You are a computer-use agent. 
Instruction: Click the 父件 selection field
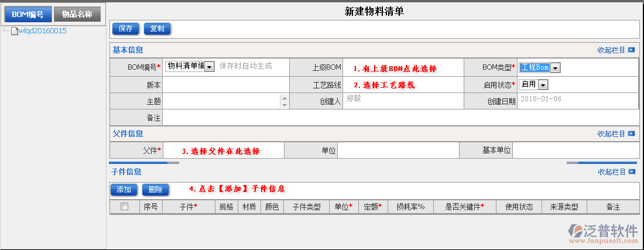point(223,151)
